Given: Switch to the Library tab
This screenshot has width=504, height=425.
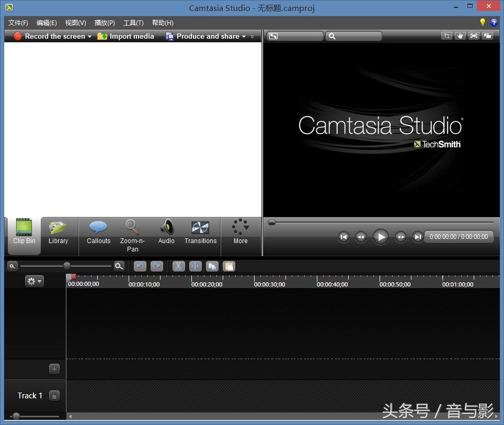Looking at the screenshot, I should [58, 232].
